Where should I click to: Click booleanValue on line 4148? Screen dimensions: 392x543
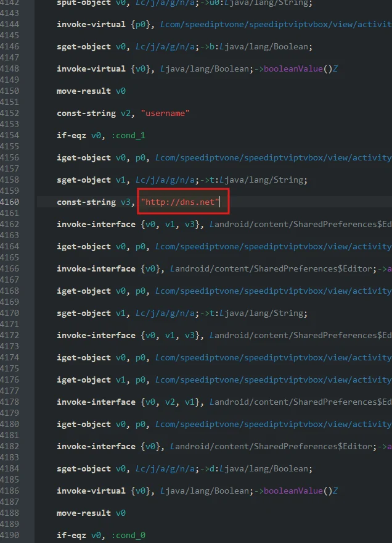point(293,69)
